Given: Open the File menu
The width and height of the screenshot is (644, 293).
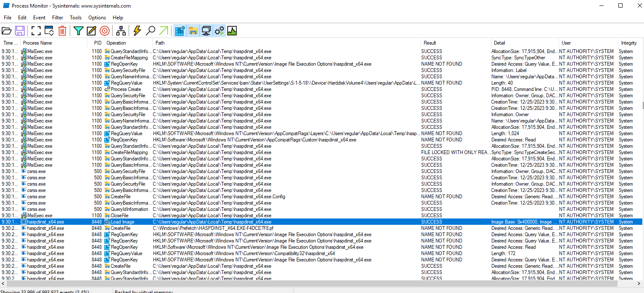Looking at the screenshot, I should [x=8, y=18].
